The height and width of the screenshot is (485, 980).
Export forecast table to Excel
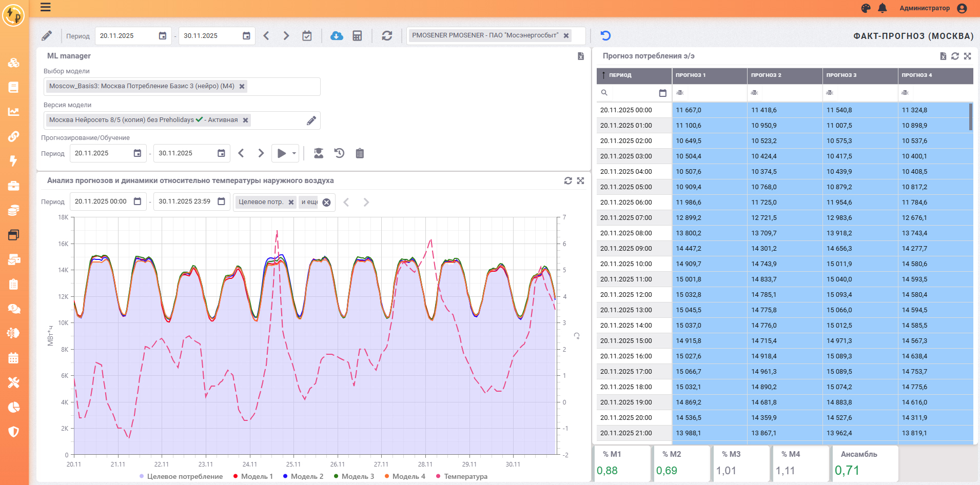coord(943,56)
